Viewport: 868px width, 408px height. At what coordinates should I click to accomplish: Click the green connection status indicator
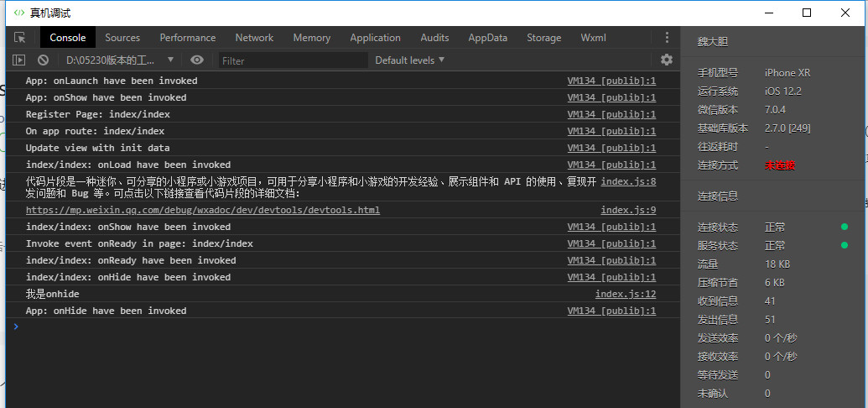[845, 227]
